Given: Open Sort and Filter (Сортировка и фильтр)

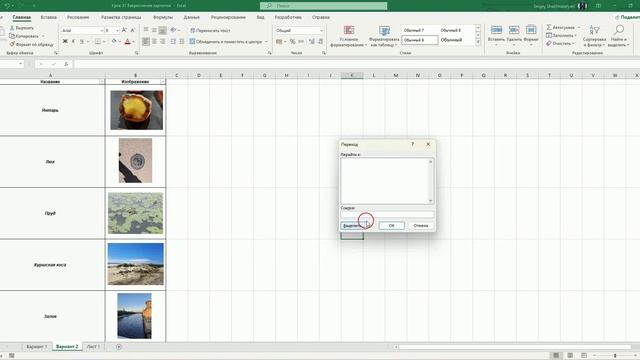Looking at the screenshot, I should [594, 36].
